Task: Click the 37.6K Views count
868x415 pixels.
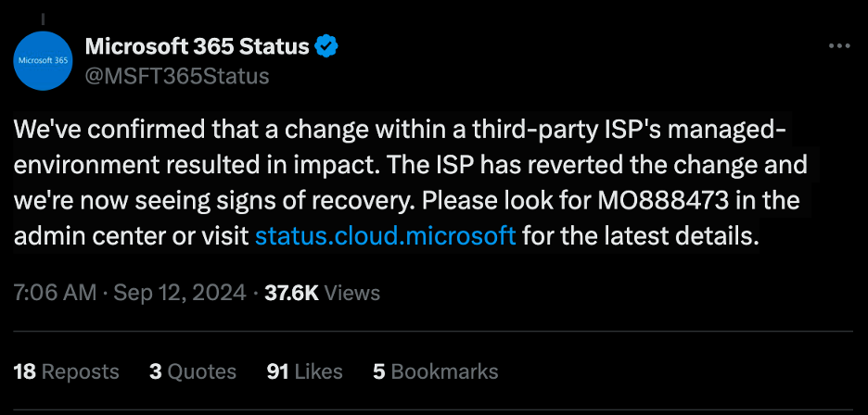Action: [x=322, y=293]
